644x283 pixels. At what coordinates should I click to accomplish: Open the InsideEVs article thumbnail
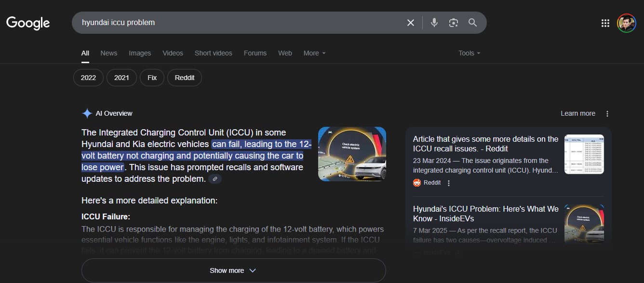pyautogui.click(x=584, y=224)
